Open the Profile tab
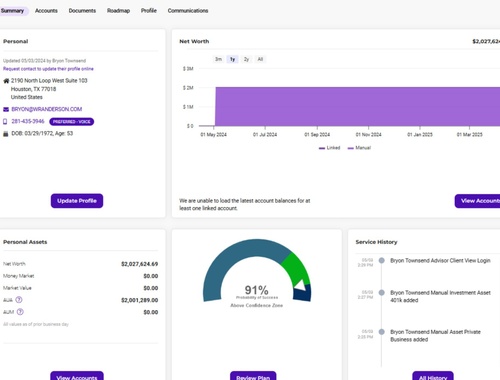 pos(149,11)
